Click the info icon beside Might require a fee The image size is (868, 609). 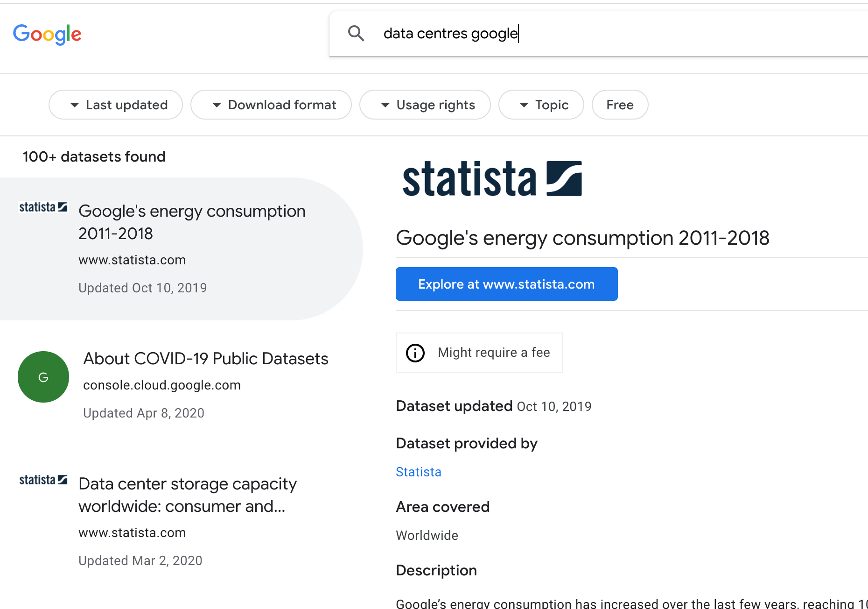415,353
